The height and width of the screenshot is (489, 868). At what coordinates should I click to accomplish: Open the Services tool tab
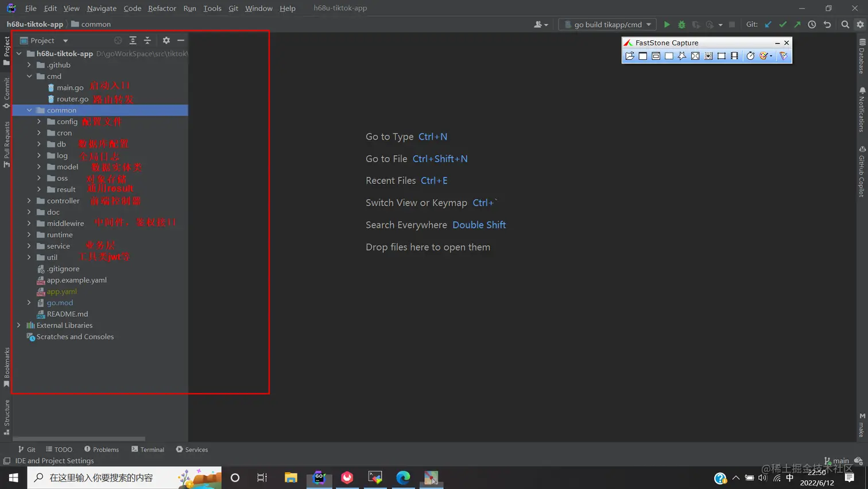(192, 449)
